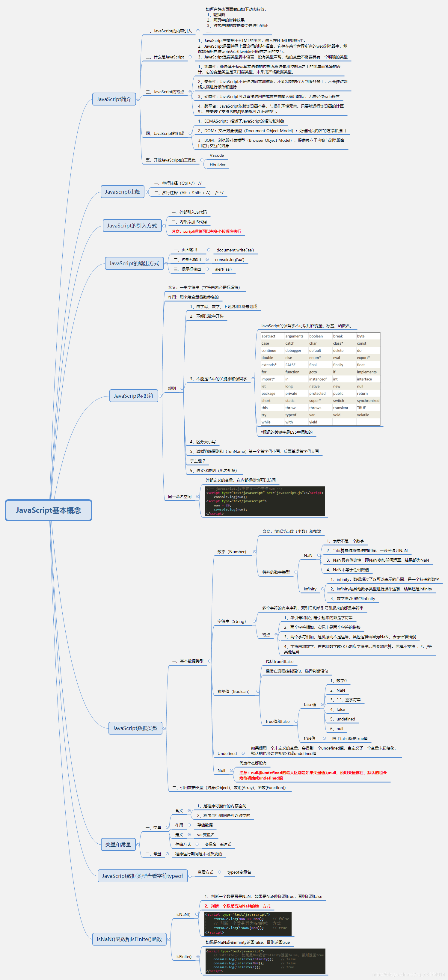Collapse the 同一命名空间 branch toggle
This screenshot has height=980, width=448.
[x=198, y=497]
